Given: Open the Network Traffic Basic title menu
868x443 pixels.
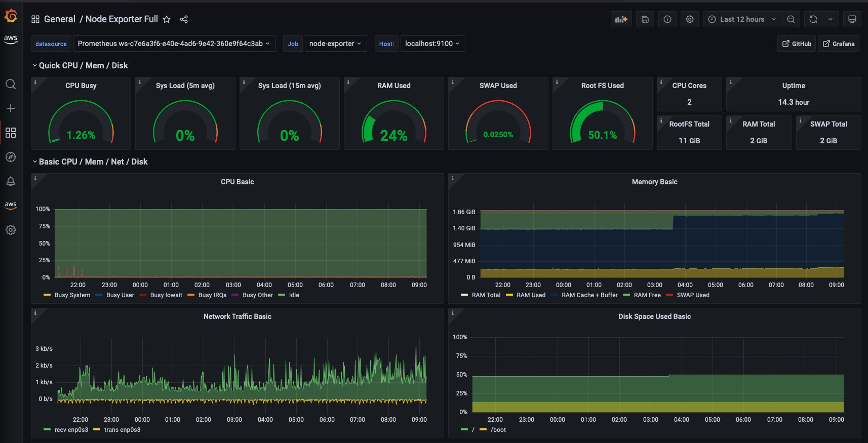Looking at the screenshot, I should pos(238,316).
